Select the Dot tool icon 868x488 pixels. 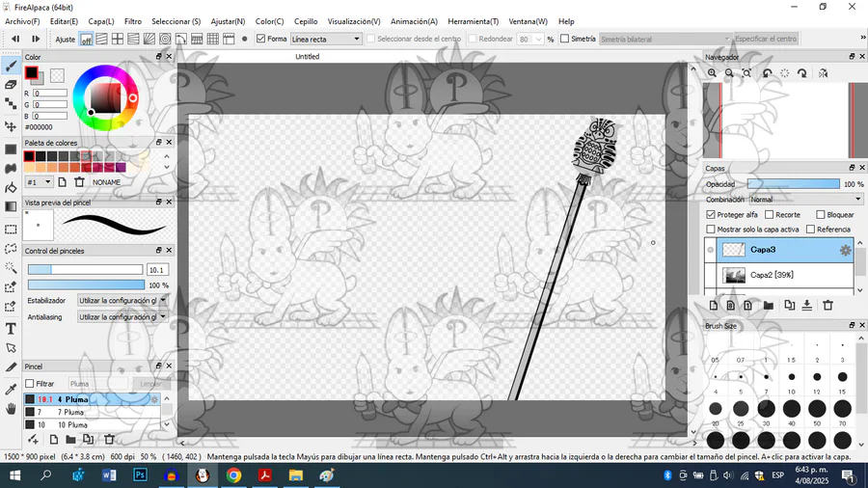pos(11,103)
